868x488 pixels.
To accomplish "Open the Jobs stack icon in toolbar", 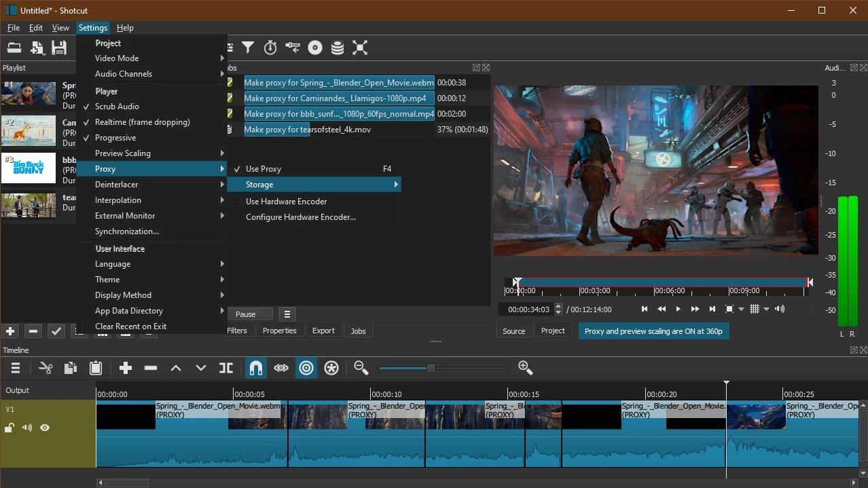I will coord(338,48).
